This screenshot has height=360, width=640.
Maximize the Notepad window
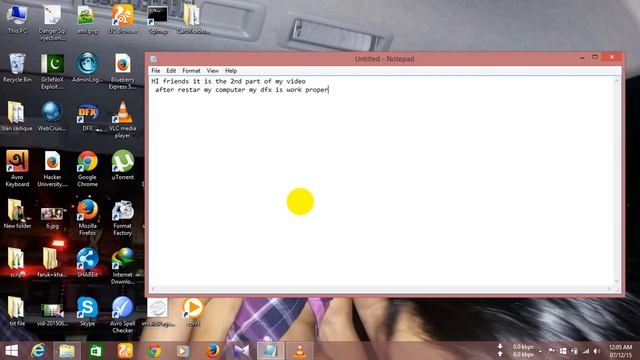(595, 57)
